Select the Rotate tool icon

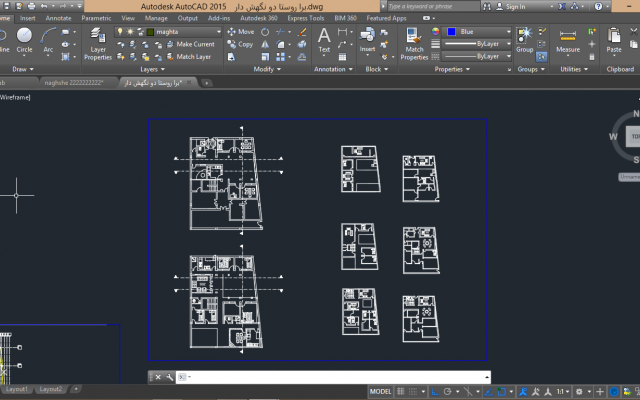265,32
